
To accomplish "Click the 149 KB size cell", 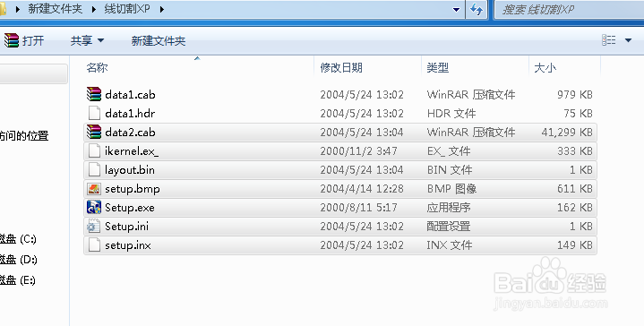I will pos(575,245).
